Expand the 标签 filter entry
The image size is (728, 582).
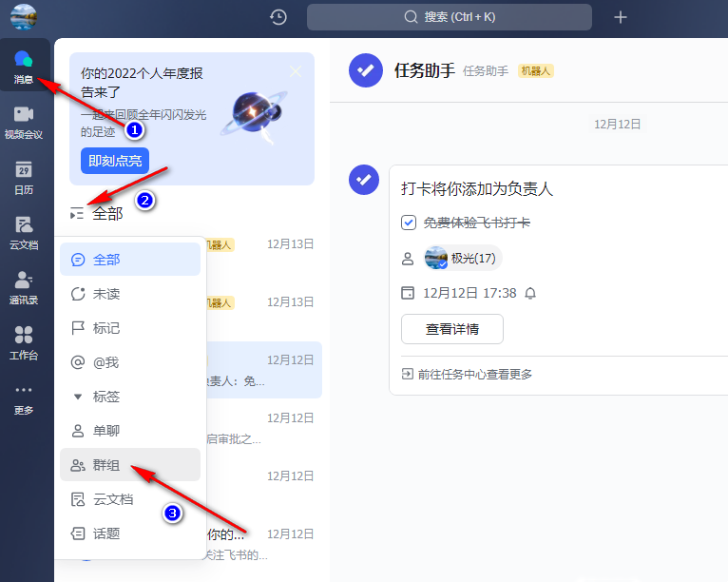click(105, 397)
